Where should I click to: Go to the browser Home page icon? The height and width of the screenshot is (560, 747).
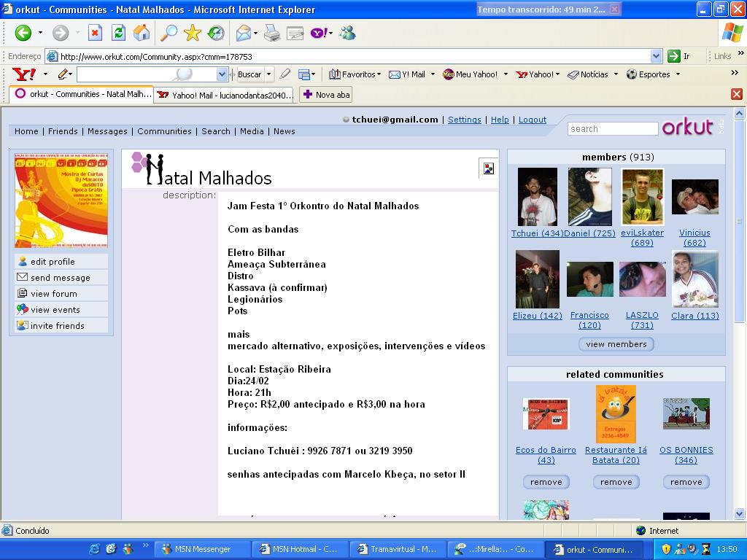(142, 33)
